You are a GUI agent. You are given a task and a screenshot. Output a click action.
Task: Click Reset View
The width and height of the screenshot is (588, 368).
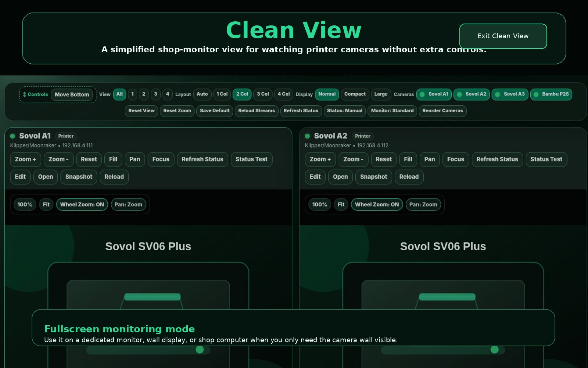tap(141, 111)
